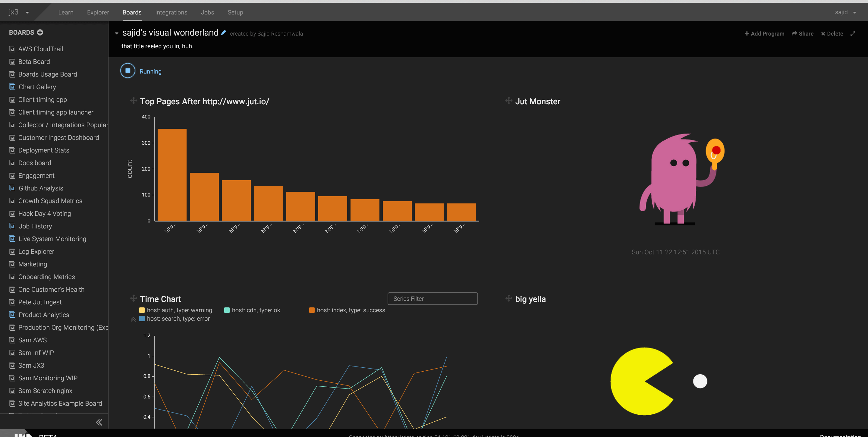Open the Integrations tab
The height and width of the screenshot is (437, 868).
(171, 12)
